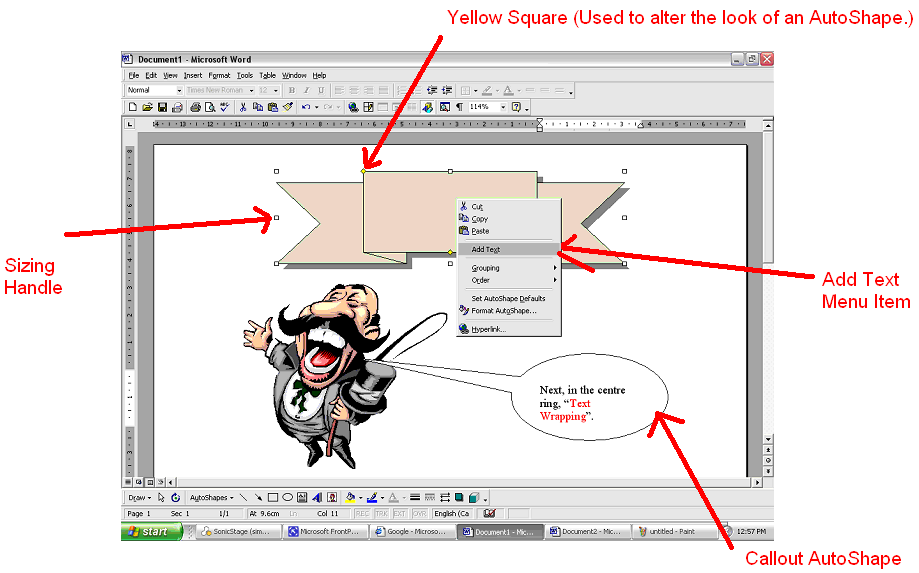Toggle OVR overtype mode in status bar
Screen dimensions: 919x573
[419, 513]
